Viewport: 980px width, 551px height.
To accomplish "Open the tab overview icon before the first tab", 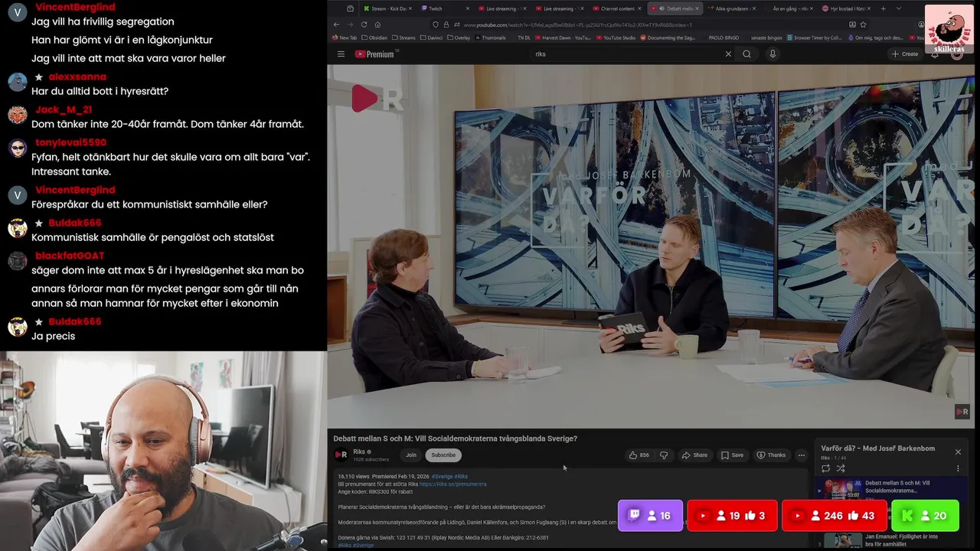I will click(350, 8).
